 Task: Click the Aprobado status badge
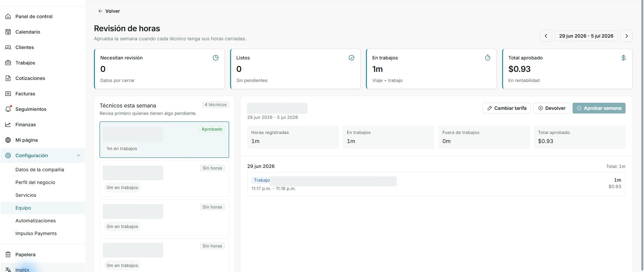click(212, 129)
